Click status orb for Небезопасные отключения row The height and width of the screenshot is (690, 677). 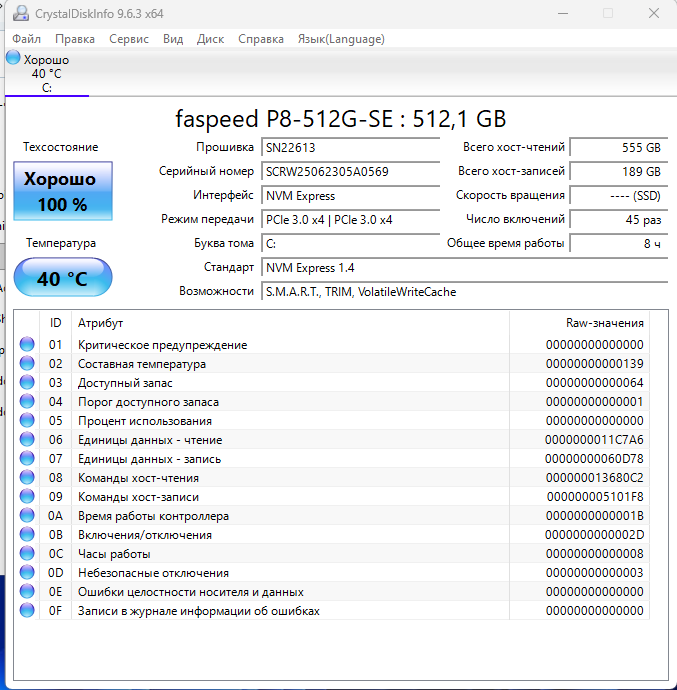tap(27, 573)
